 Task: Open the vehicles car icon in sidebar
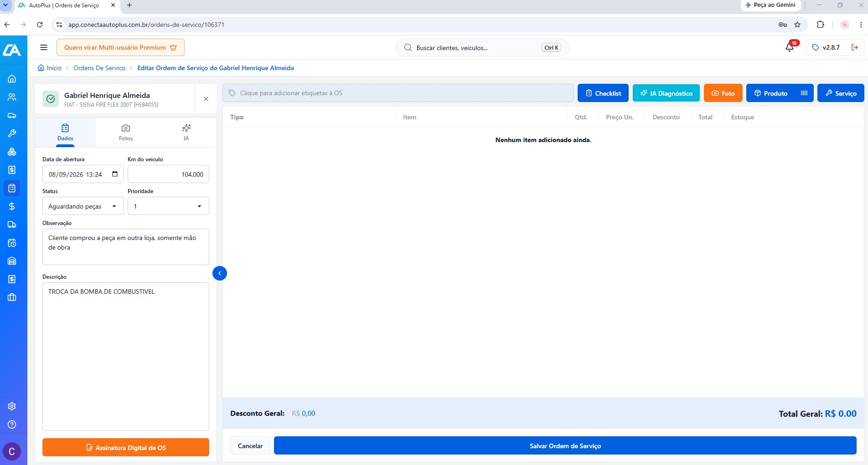[x=12, y=115]
